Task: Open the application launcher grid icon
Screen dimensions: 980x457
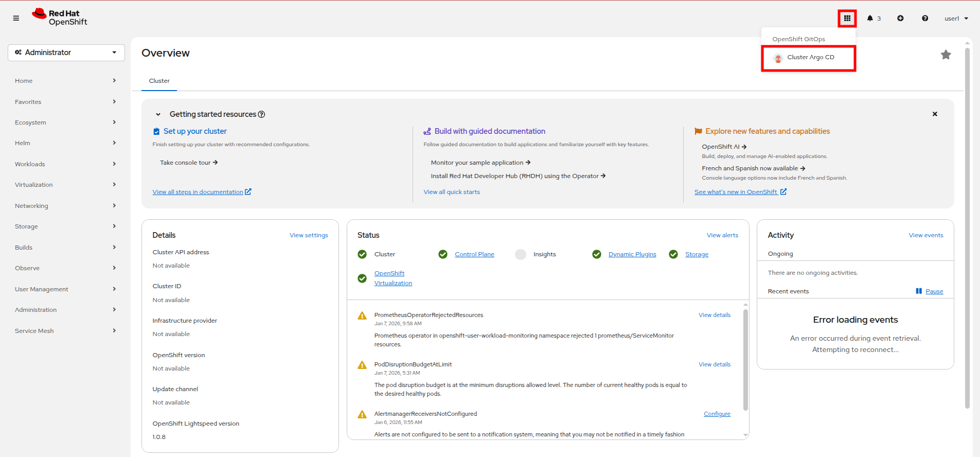Action: coord(847,19)
